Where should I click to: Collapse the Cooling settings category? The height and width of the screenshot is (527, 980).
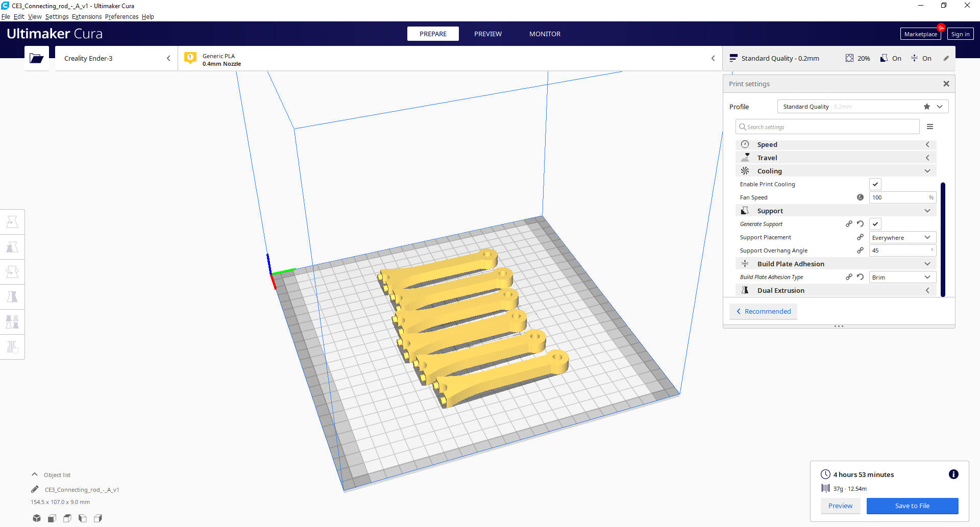click(x=836, y=171)
